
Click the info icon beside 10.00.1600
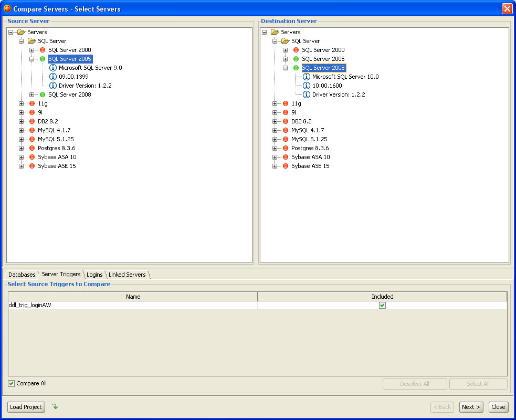[x=307, y=86]
